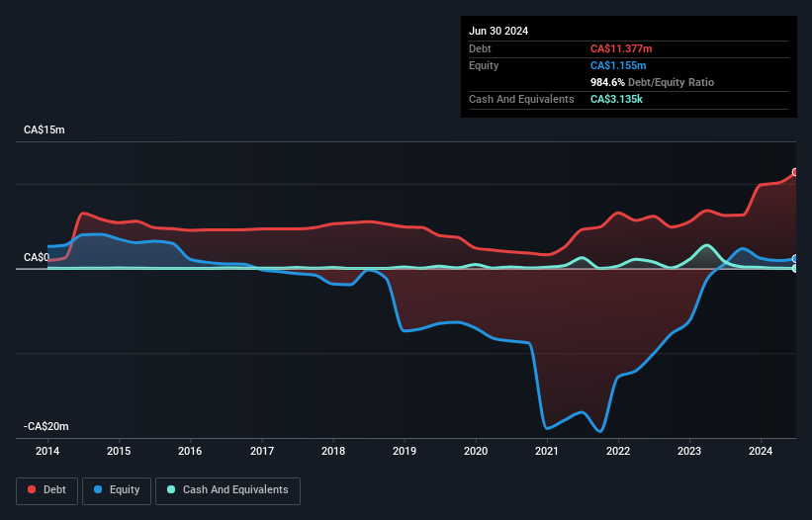
Task: Click the 2017 x-axis label
Action: tap(262, 451)
